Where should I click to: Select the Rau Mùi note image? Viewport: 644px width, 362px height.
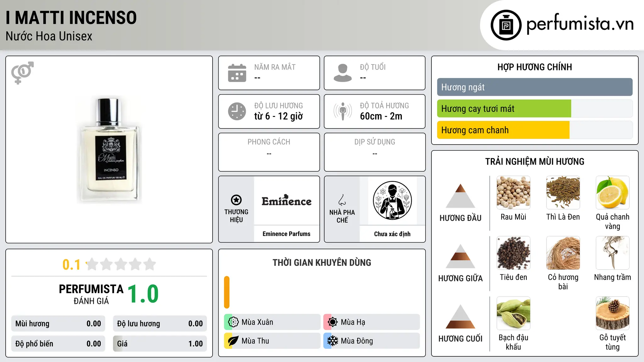[x=514, y=193]
